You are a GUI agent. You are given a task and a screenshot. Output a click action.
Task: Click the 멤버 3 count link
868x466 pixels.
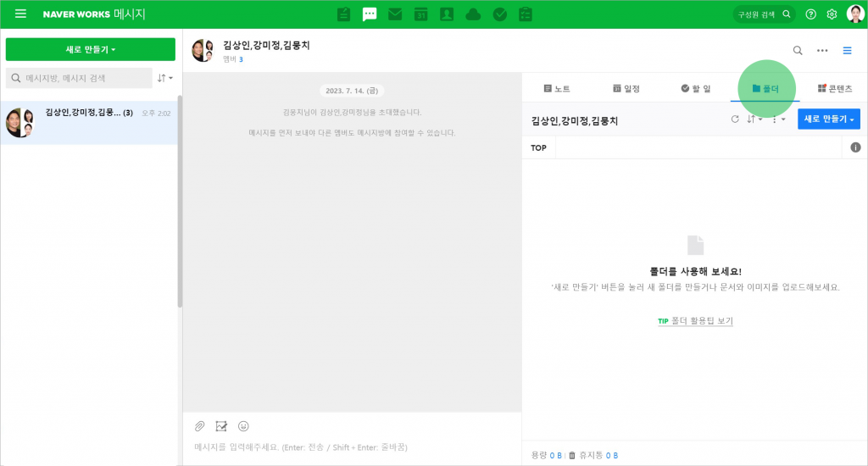point(233,59)
